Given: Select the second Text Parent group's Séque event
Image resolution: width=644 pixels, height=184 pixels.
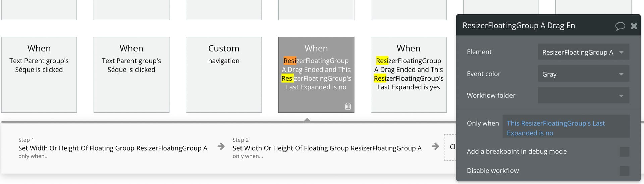Looking at the screenshot, I should (131, 75).
